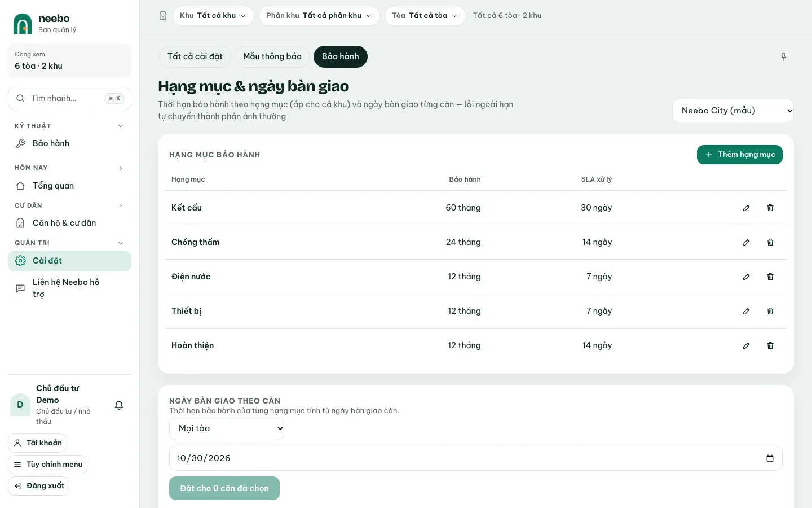Click the pin icon at top right

coord(783,56)
